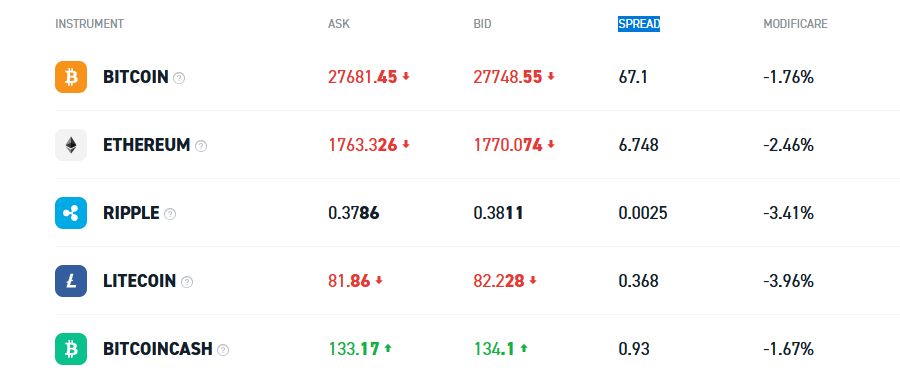
Task: Select Litecoin ask price 81.86
Action: [349, 281]
